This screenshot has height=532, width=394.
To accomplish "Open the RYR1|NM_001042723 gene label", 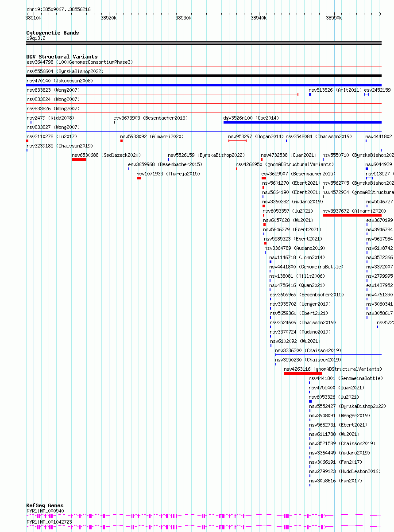I will point(49,522).
